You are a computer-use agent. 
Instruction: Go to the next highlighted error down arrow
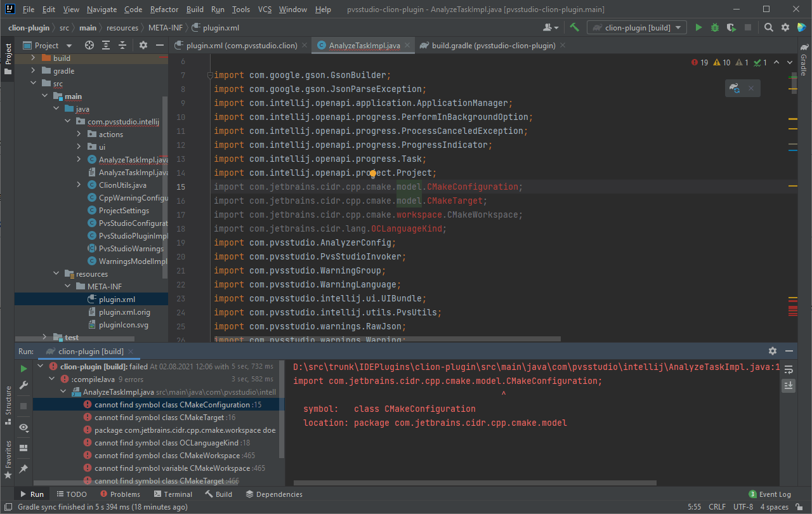790,62
